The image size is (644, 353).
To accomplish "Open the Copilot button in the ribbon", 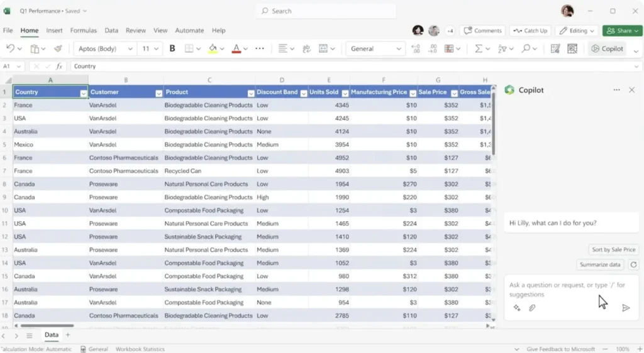I will [608, 48].
